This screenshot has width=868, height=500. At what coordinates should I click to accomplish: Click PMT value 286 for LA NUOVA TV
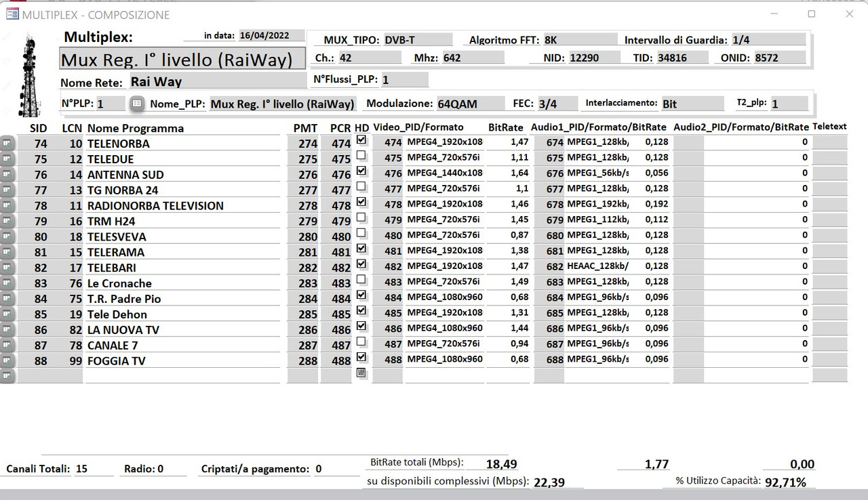tap(302, 330)
